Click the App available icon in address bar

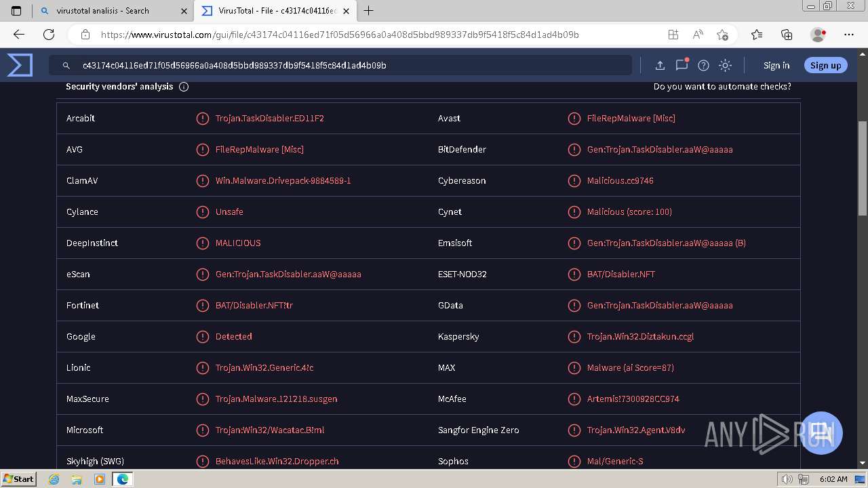pos(673,35)
